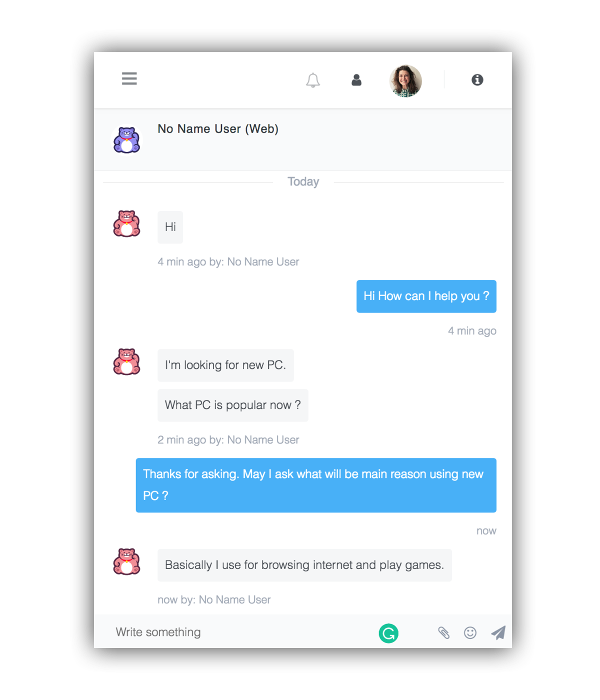Select the No Name User (Web) title
600x700 pixels.
[x=218, y=129]
